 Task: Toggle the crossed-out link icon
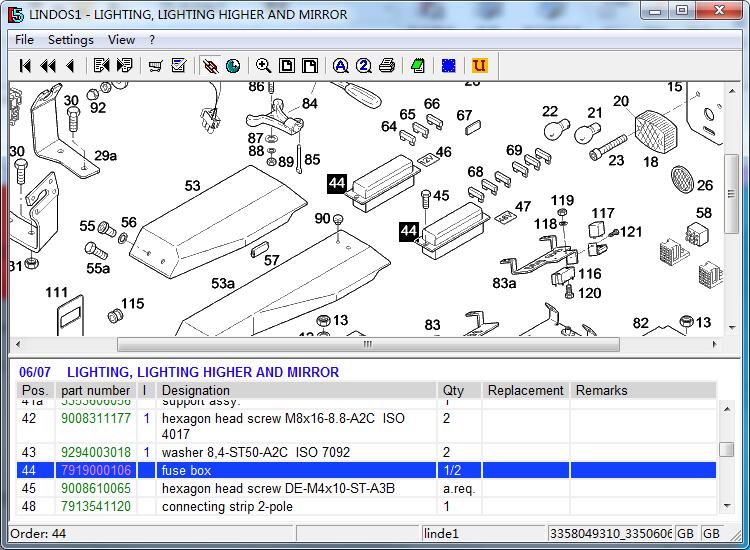(210, 66)
